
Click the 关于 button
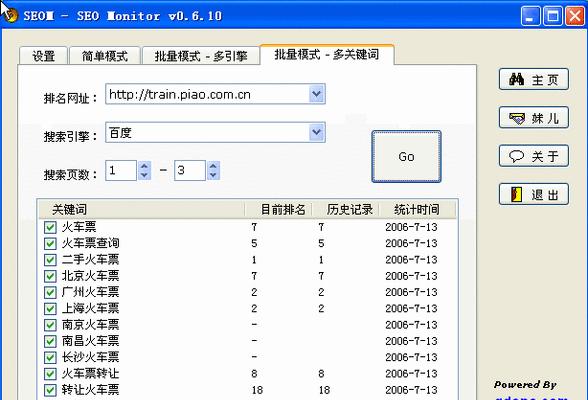tap(534, 156)
